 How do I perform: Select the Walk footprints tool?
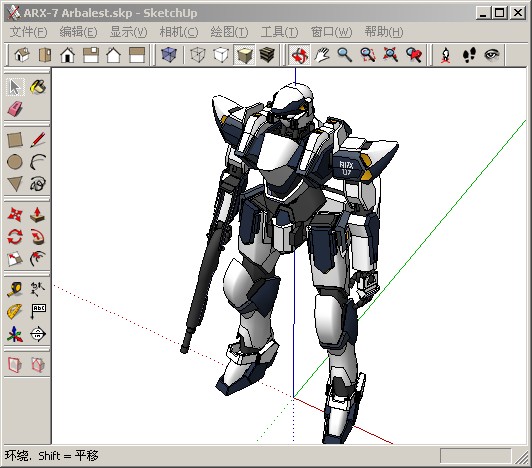pyautogui.click(x=469, y=55)
